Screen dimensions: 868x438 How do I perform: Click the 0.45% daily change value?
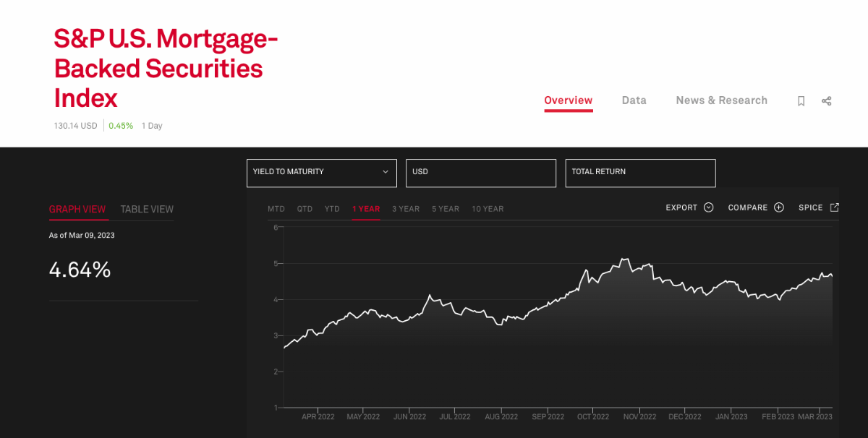[x=121, y=126]
